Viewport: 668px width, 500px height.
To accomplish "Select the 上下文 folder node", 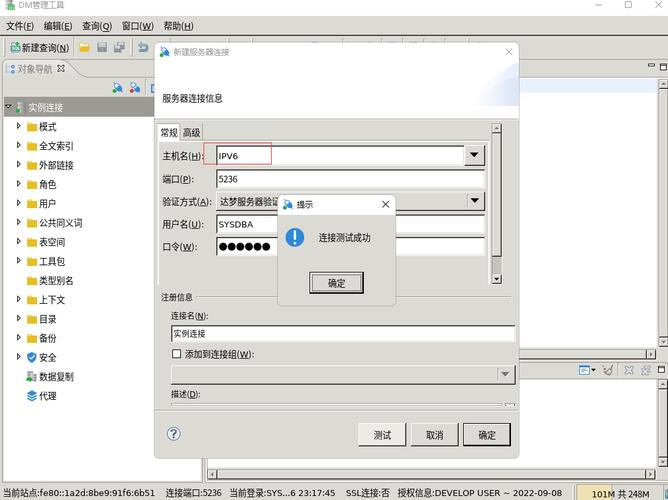I will (x=46, y=300).
